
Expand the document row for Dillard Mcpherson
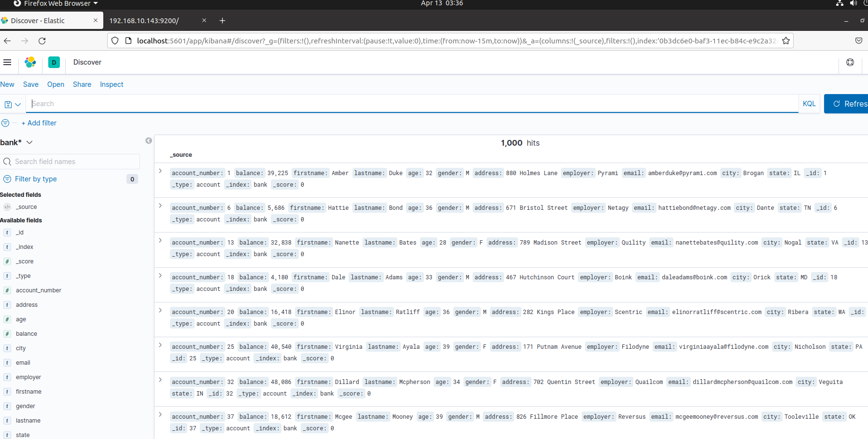click(x=160, y=380)
